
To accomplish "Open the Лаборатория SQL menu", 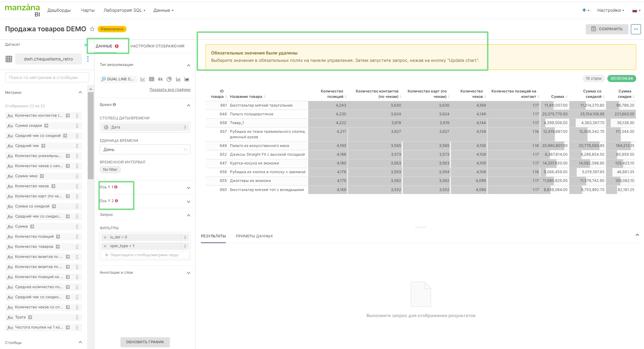I will (124, 10).
